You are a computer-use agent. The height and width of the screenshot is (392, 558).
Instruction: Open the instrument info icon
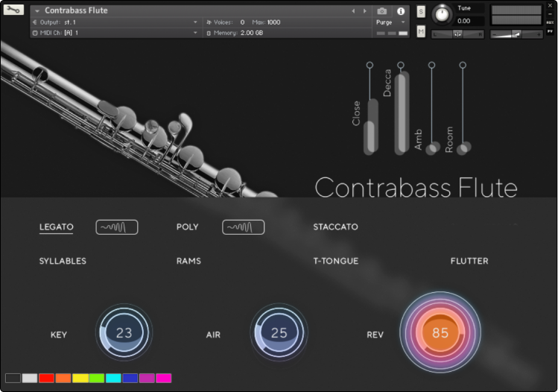click(x=401, y=11)
